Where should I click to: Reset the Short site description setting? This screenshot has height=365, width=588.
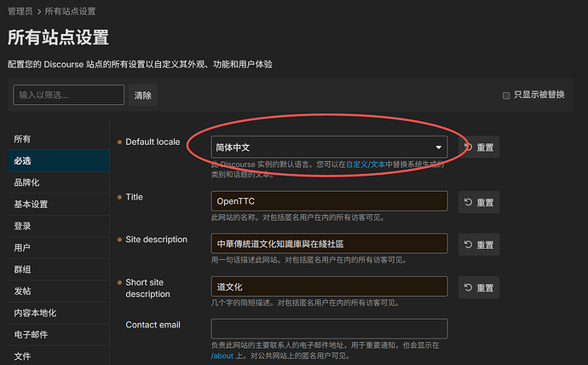pos(479,287)
